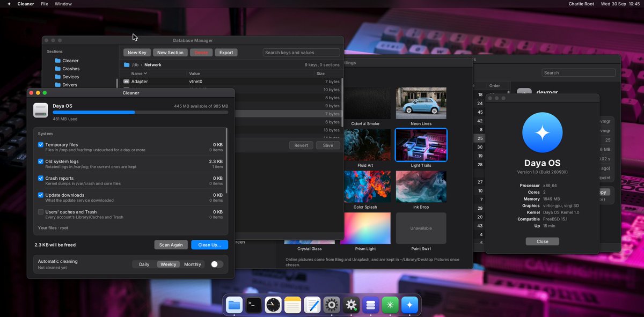
Task: Select the Neon Lines wallpaper thumbnail
Action: pos(421,104)
